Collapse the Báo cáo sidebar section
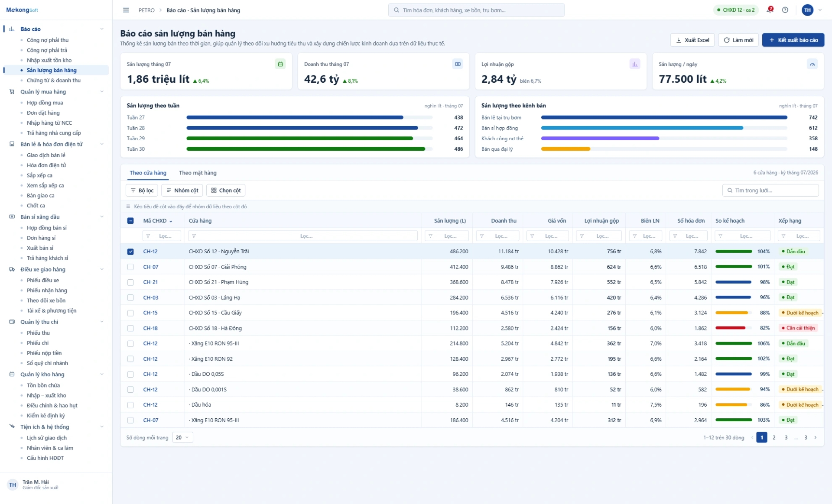 [x=102, y=29]
